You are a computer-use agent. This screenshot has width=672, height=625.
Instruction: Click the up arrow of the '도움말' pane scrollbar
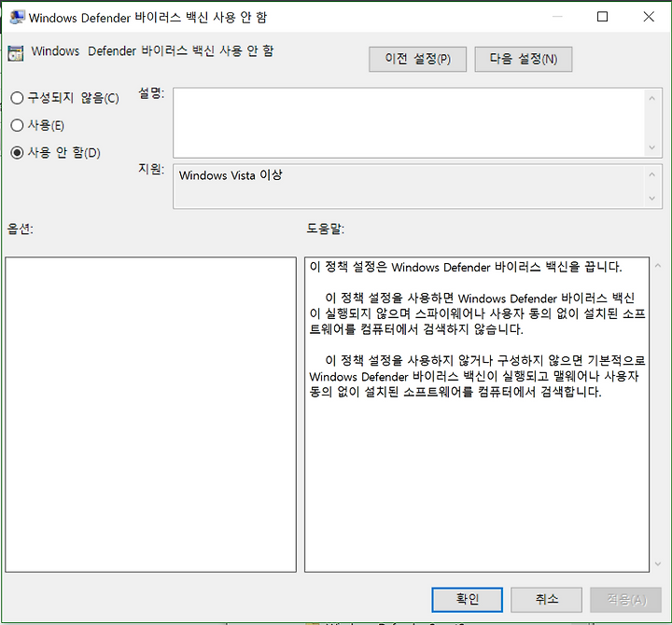click(658, 266)
